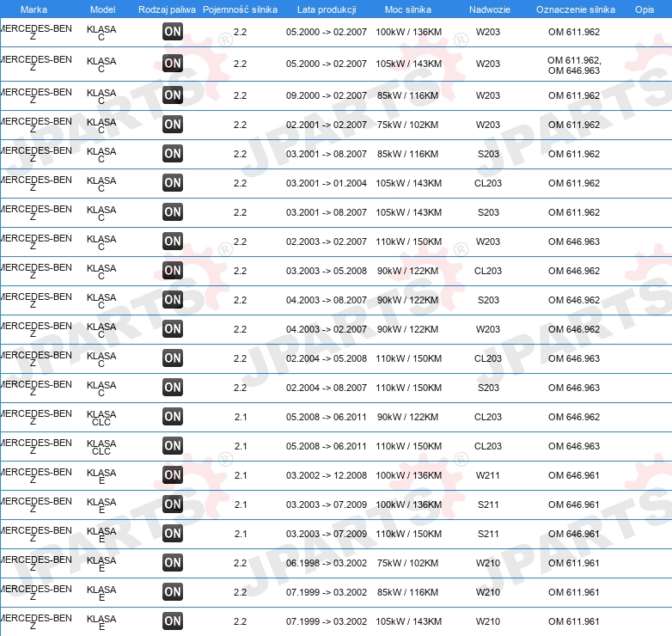
Task: Click the Model column header
Action: pos(103,9)
